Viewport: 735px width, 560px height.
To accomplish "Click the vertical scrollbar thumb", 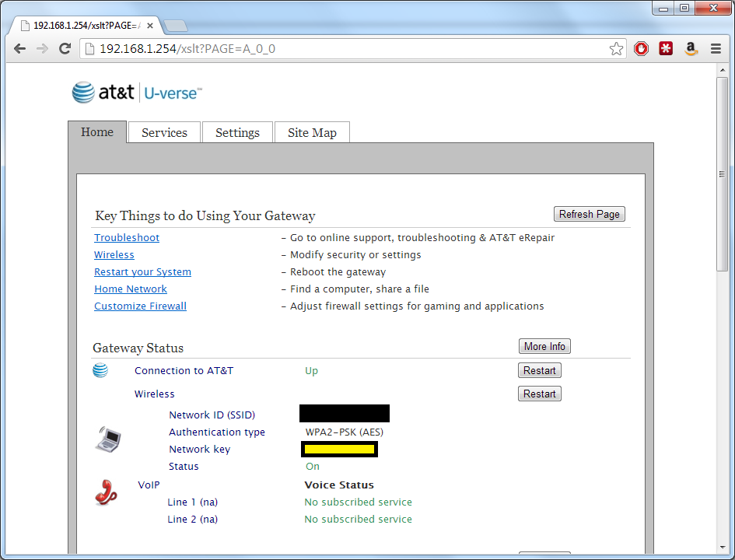I will 722,174.
